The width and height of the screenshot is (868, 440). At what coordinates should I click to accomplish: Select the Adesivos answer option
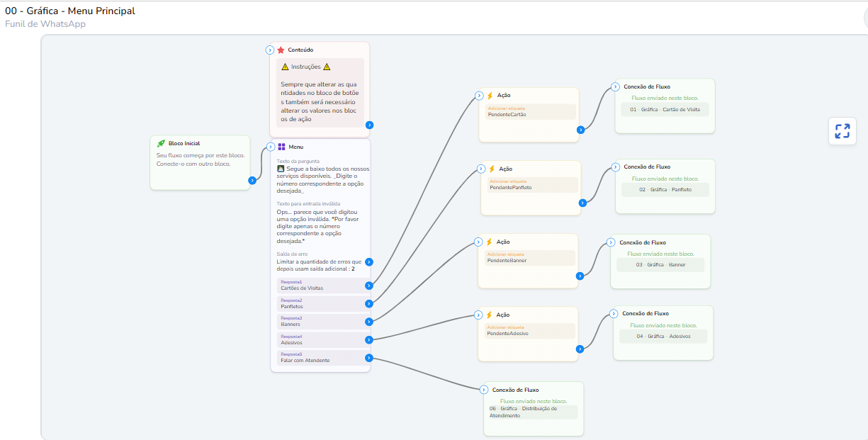[x=320, y=340]
